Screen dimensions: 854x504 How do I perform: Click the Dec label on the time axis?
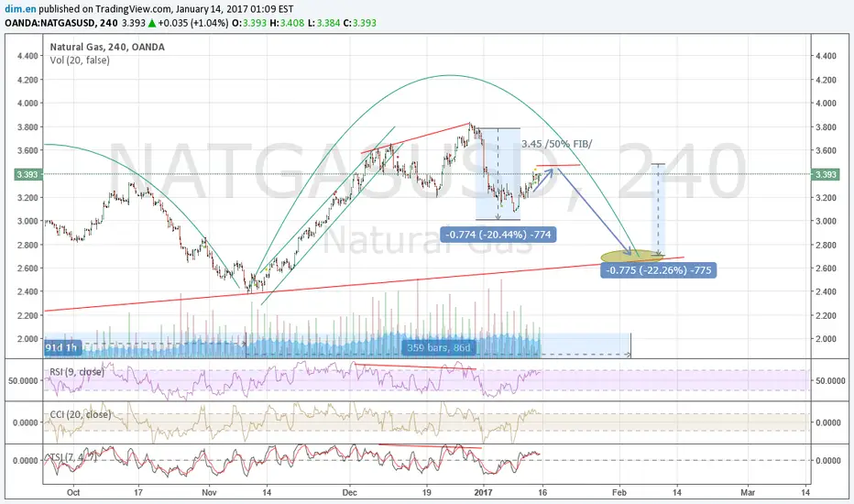point(350,493)
